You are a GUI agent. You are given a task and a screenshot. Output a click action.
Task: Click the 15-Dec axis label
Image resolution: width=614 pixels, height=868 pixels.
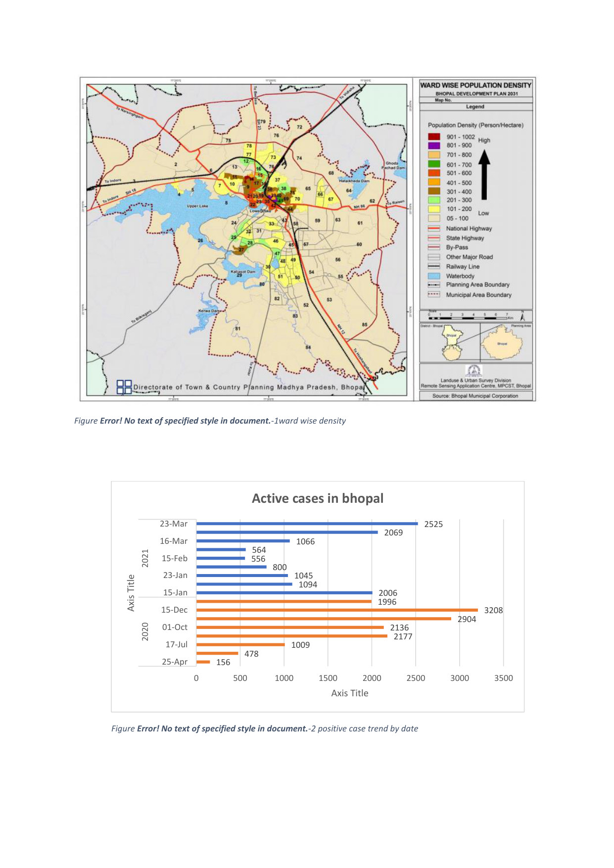pos(174,610)
